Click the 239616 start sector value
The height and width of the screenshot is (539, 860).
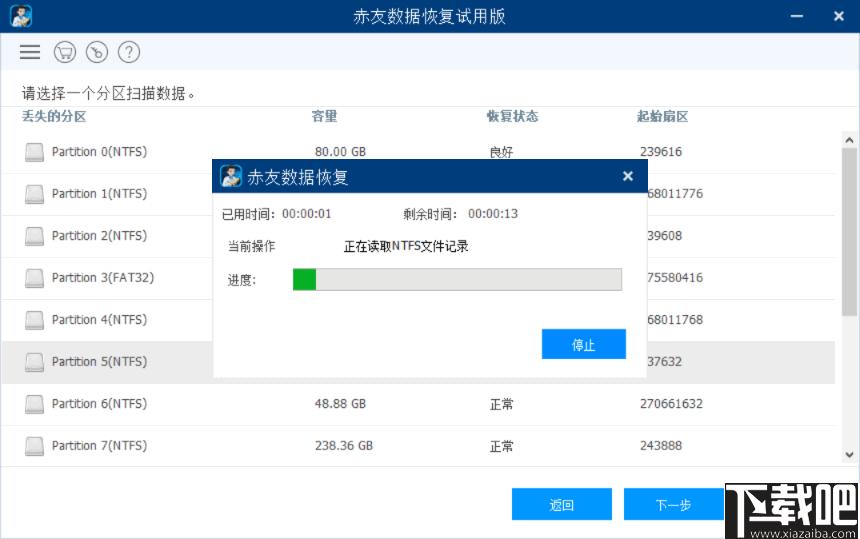(661, 152)
